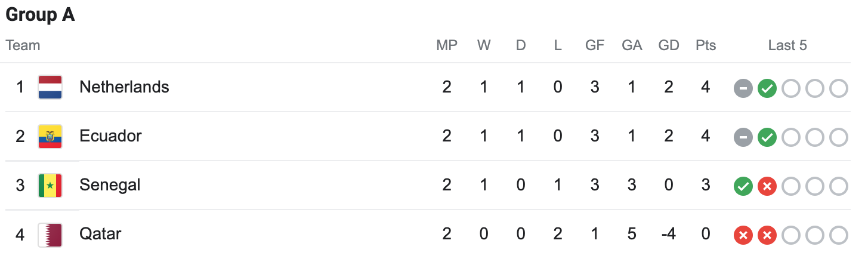Open the Ecuador team name link

tap(110, 136)
